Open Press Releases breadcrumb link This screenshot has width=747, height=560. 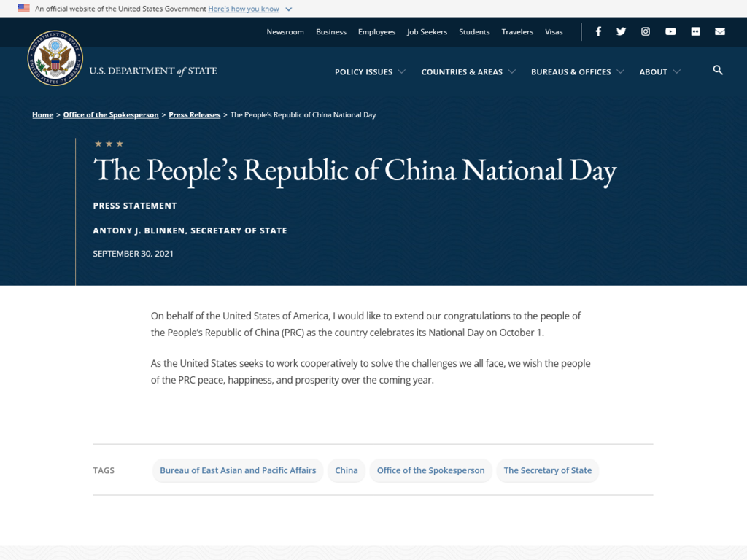click(194, 114)
